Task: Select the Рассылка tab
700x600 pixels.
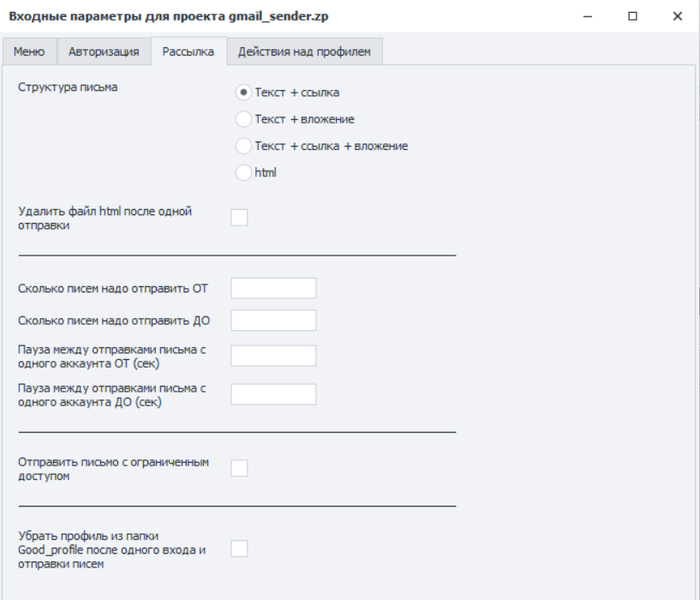Action: 188,51
